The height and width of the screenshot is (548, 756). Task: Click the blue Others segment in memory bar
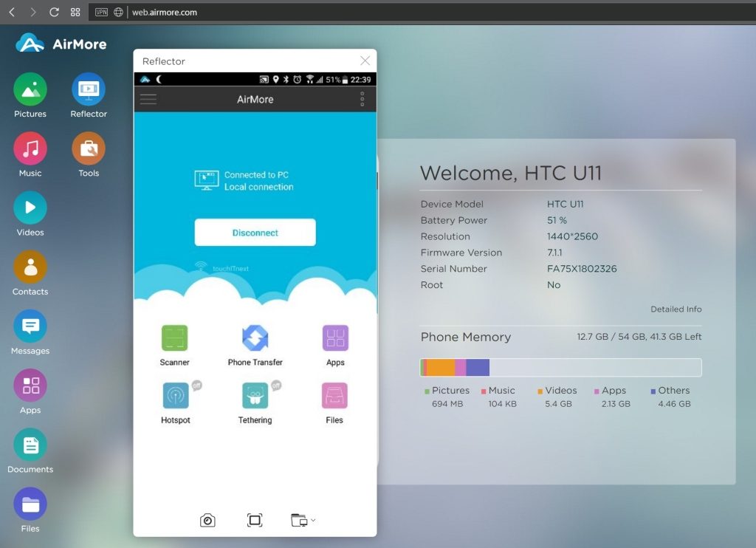pos(478,368)
